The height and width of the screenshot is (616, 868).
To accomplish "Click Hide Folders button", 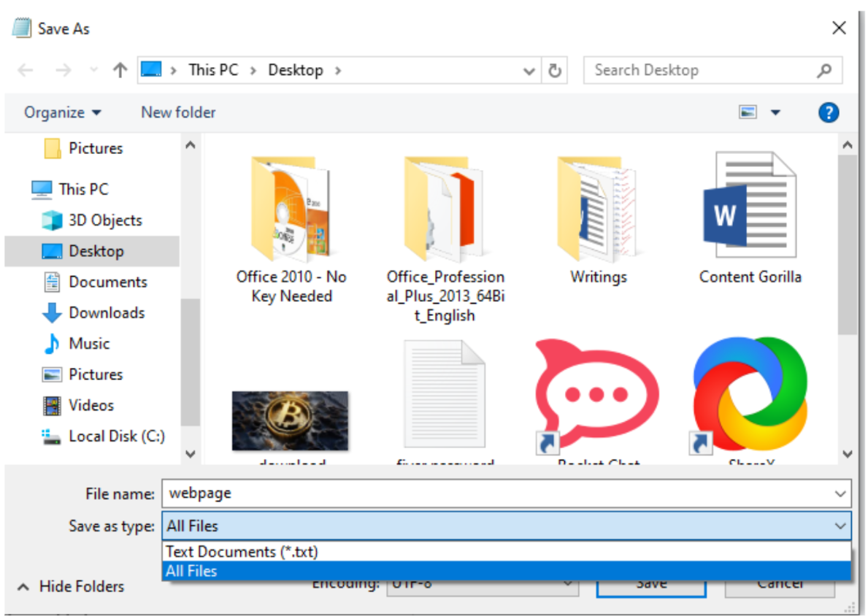I will point(71,587).
